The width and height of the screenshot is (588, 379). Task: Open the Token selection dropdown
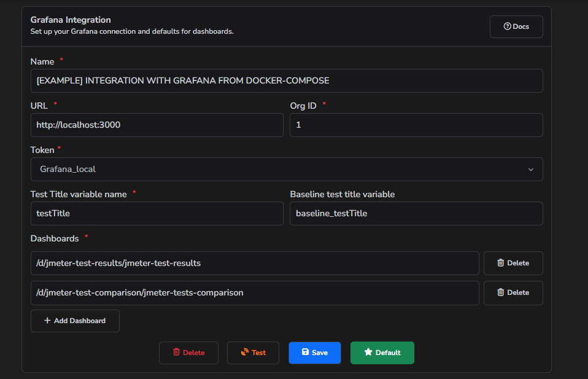[287, 170]
